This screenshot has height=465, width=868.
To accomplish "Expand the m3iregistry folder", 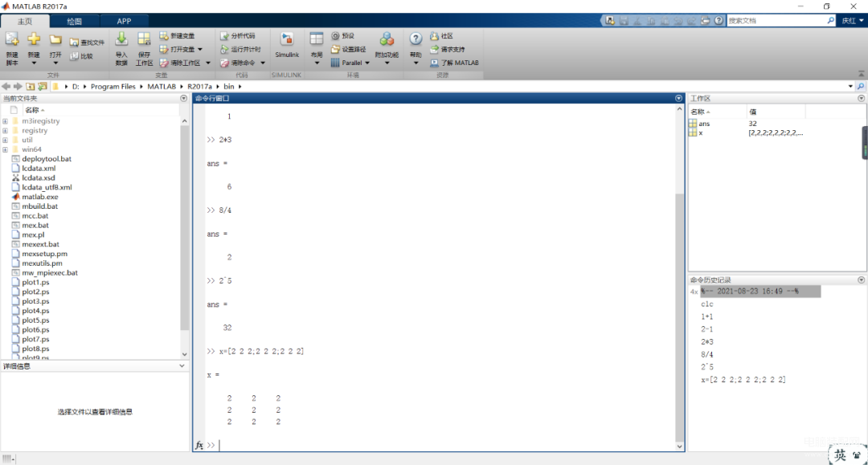I will (x=5, y=121).
